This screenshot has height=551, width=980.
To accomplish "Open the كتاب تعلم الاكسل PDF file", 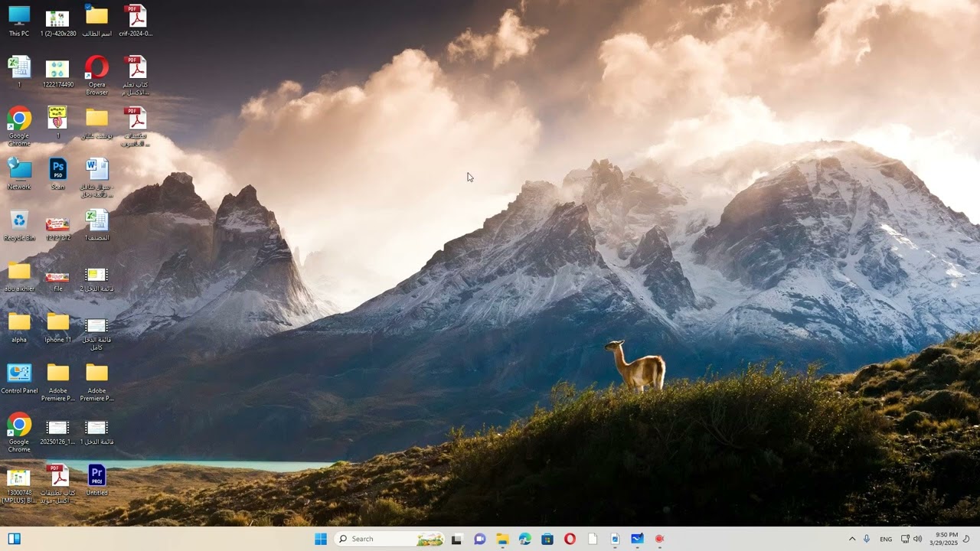I will [x=136, y=75].
